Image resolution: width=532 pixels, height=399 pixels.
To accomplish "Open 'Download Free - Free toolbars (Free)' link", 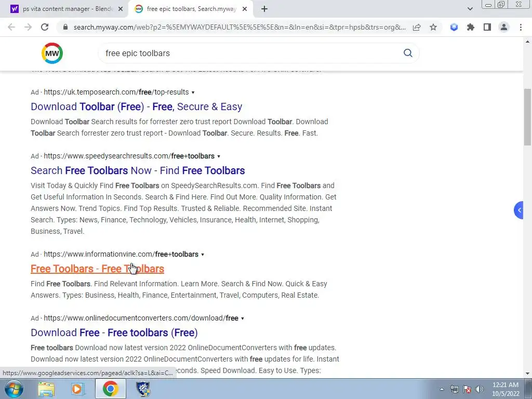I will click(x=114, y=332).
